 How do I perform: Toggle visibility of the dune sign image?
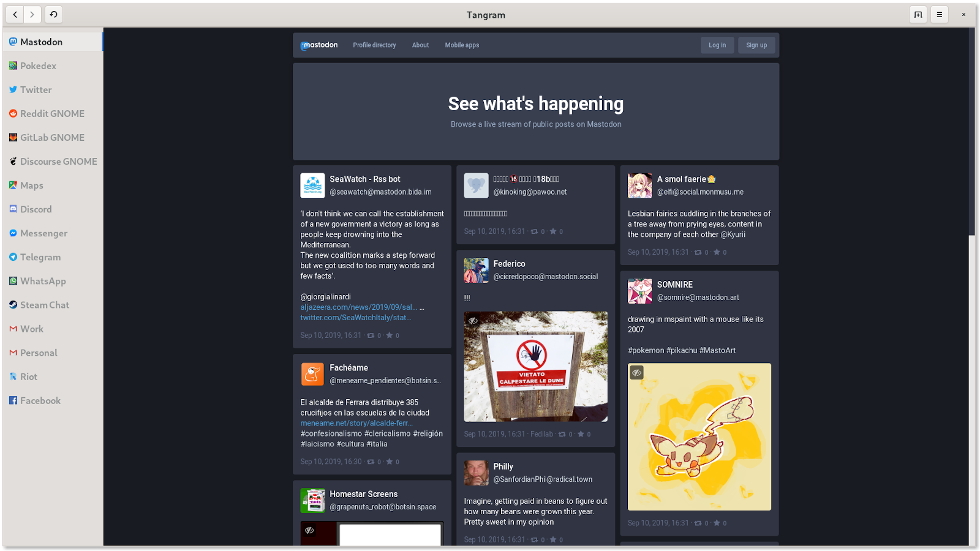[473, 321]
